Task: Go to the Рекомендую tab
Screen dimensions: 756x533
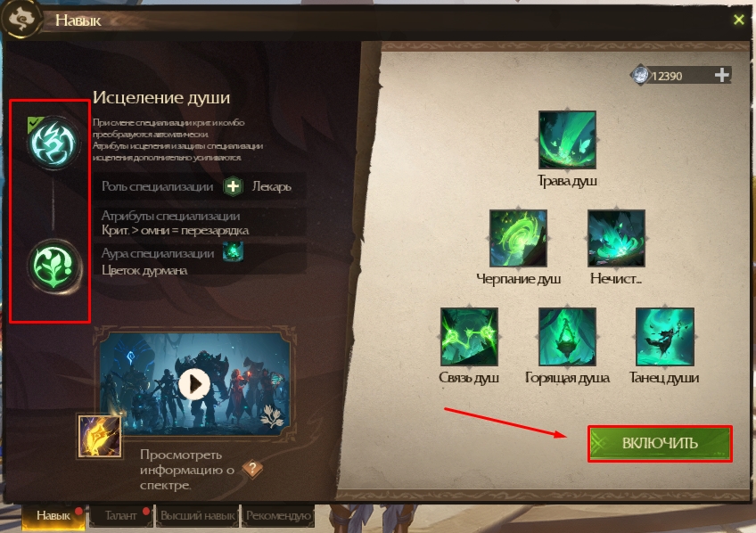Action: click(x=278, y=516)
